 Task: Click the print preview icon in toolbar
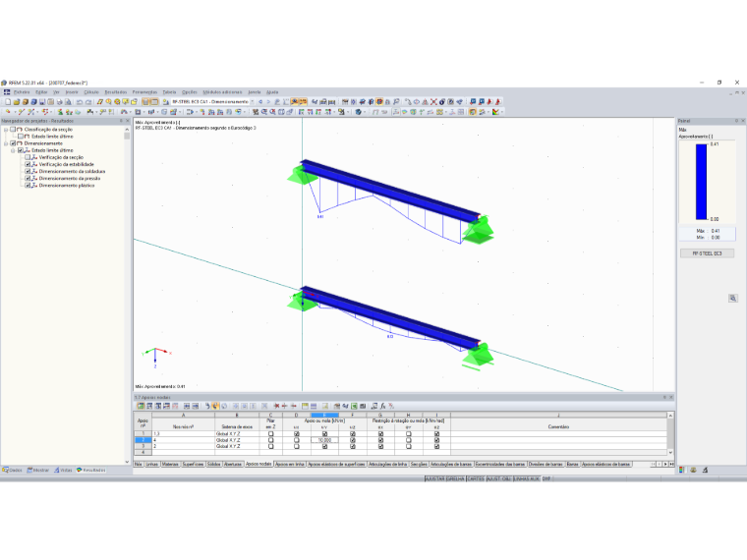click(68, 102)
